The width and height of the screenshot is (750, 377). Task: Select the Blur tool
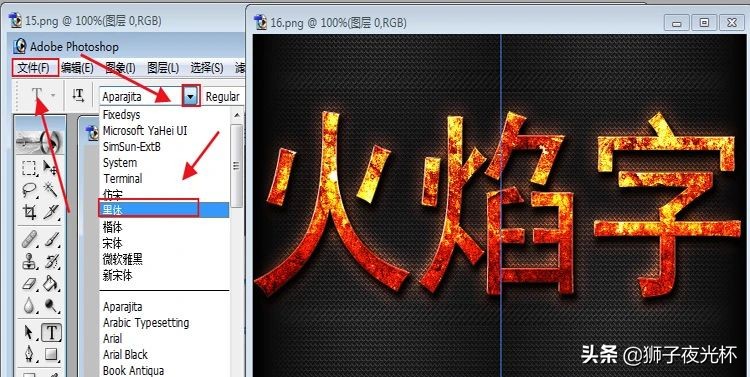[29, 305]
